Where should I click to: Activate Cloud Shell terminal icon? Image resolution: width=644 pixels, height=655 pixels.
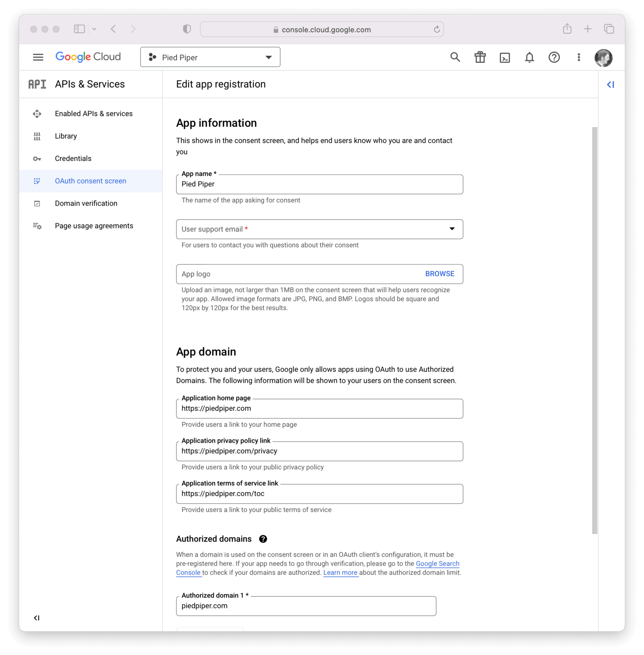pyautogui.click(x=505, y=57)
